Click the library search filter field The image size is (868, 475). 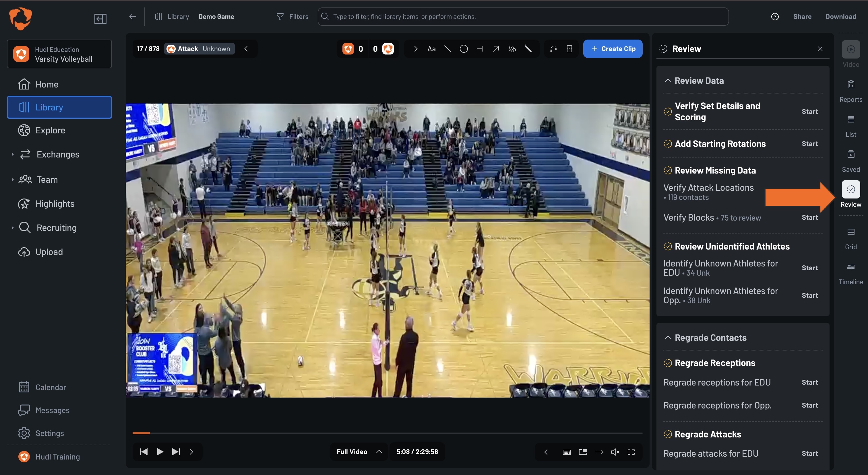point(523,17)
